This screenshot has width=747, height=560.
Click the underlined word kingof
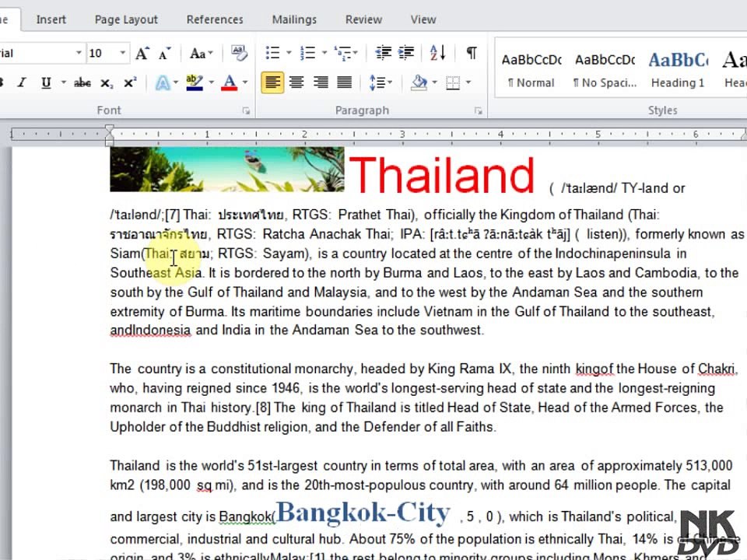[x=594, y=369]
